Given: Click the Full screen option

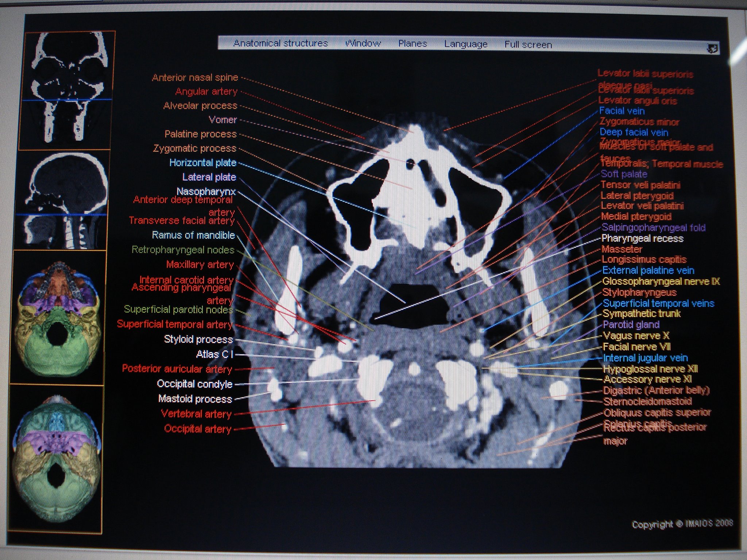Looking at the screenshot, I should (x=528, y=45).
